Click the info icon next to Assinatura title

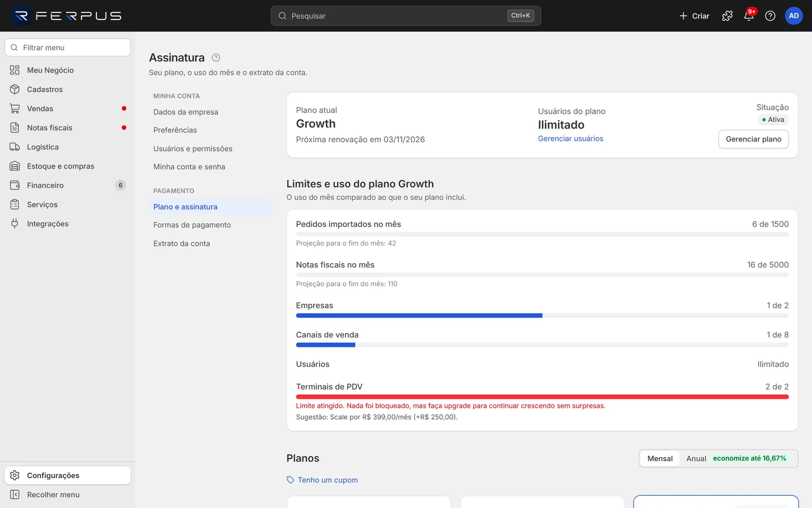216,57
